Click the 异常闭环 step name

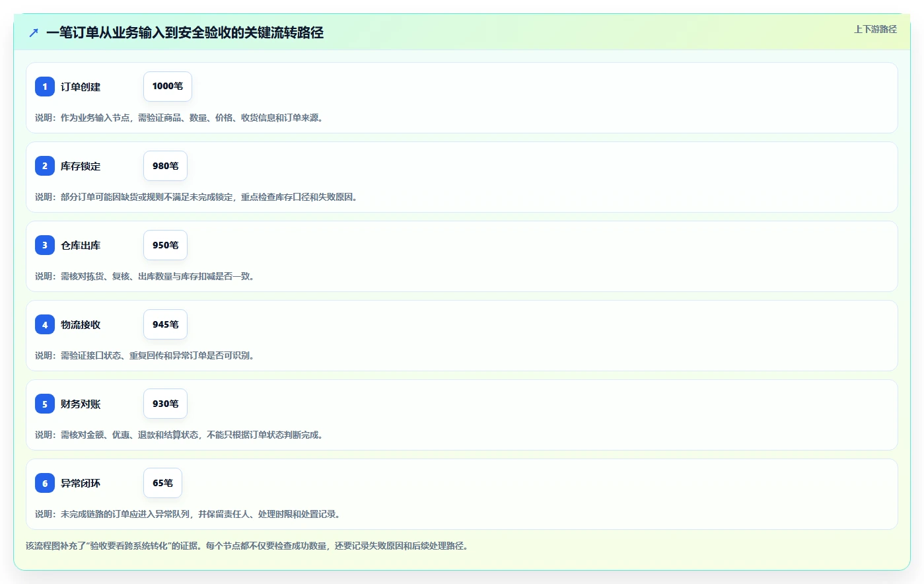point(81,483)
